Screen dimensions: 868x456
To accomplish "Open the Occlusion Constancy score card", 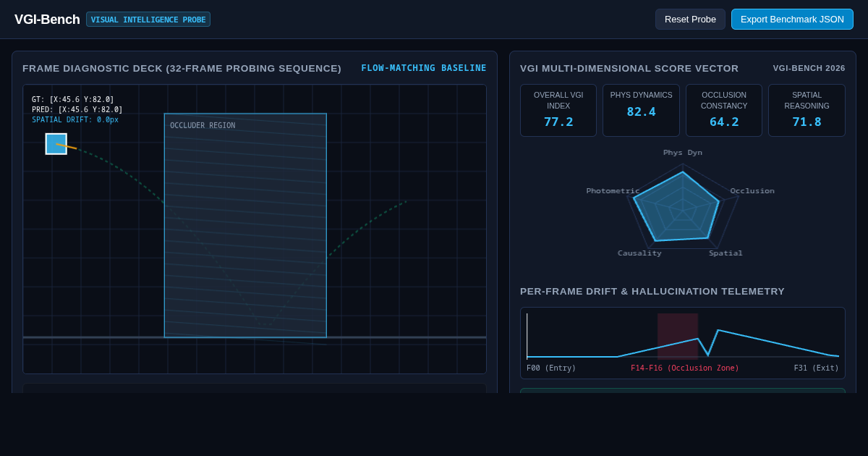I will (x=724, y=111).
